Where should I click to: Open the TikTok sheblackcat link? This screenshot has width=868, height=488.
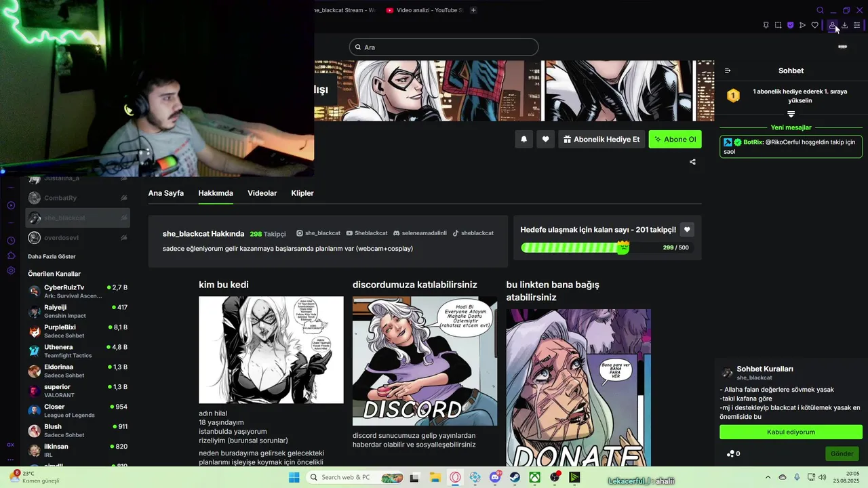[x=473, y=233]
